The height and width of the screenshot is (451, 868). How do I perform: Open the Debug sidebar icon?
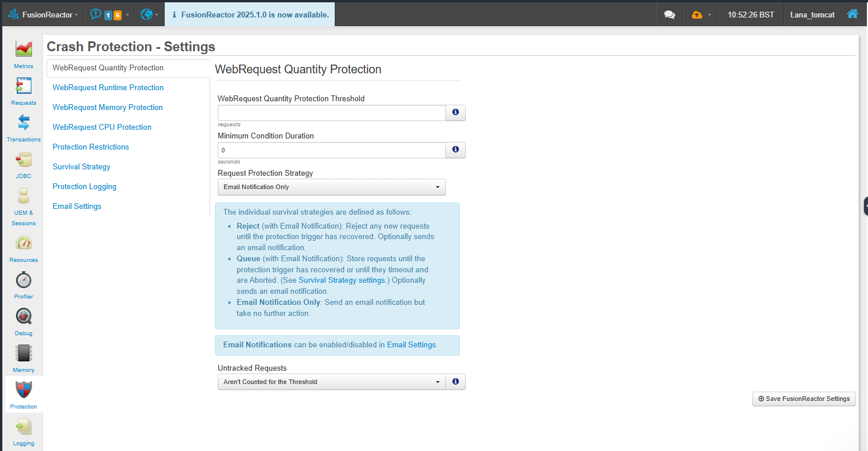click(x=24, y=317)
